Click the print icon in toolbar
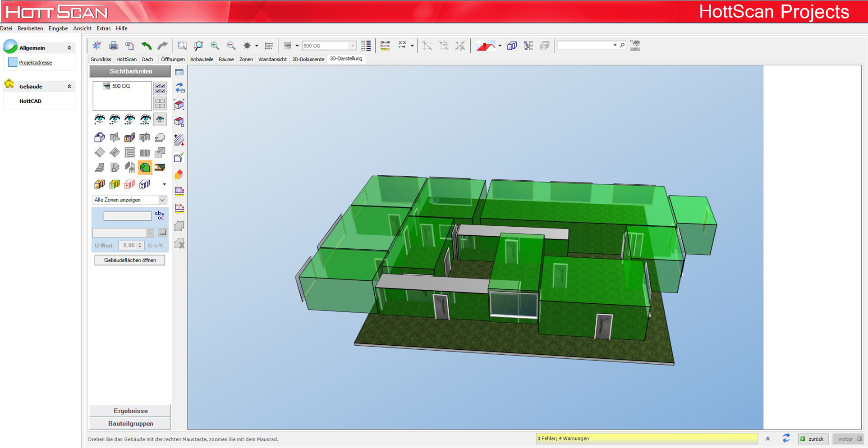Viewport: 868px width, 448px height. click(x=113, y=46)
